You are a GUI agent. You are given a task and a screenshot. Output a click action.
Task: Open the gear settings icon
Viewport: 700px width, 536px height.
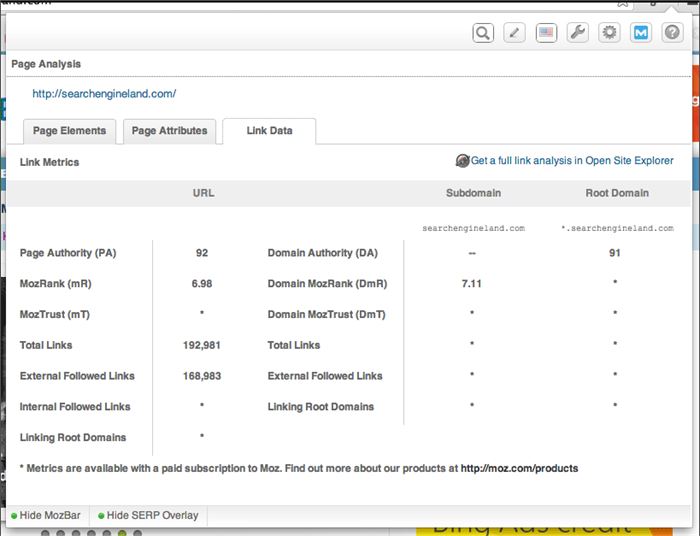[609, 33]
